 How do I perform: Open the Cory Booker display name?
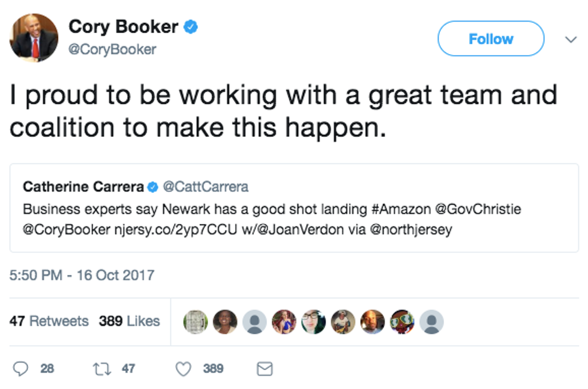coord(123,27)
